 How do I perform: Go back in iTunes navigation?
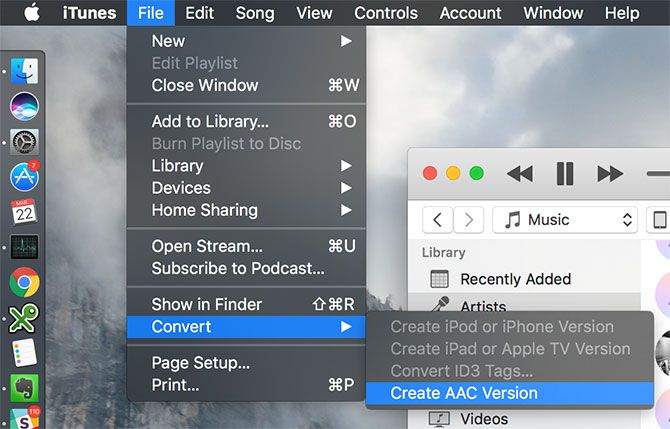pyautogui.click(x=437, y=220)
